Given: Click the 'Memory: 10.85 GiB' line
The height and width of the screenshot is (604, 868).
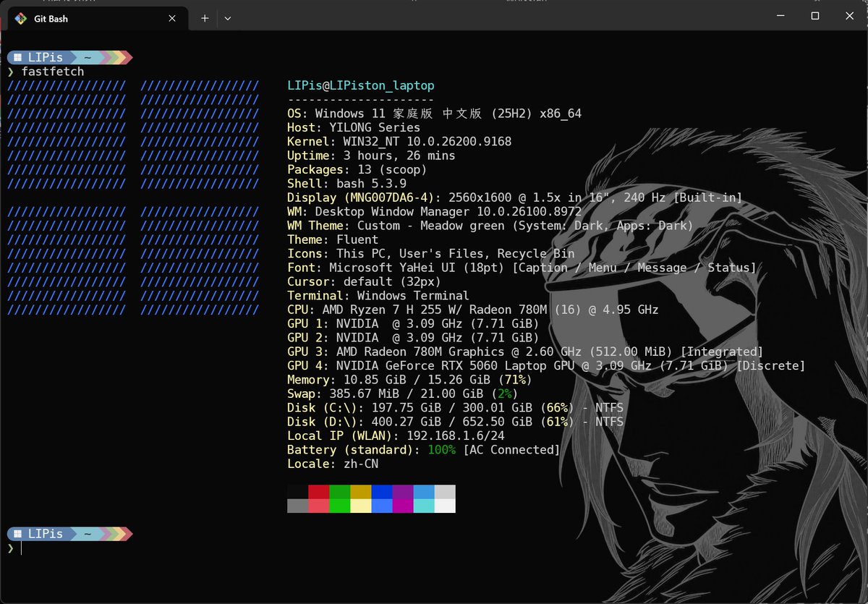Looking at the screenshot, I should [410, 380].
